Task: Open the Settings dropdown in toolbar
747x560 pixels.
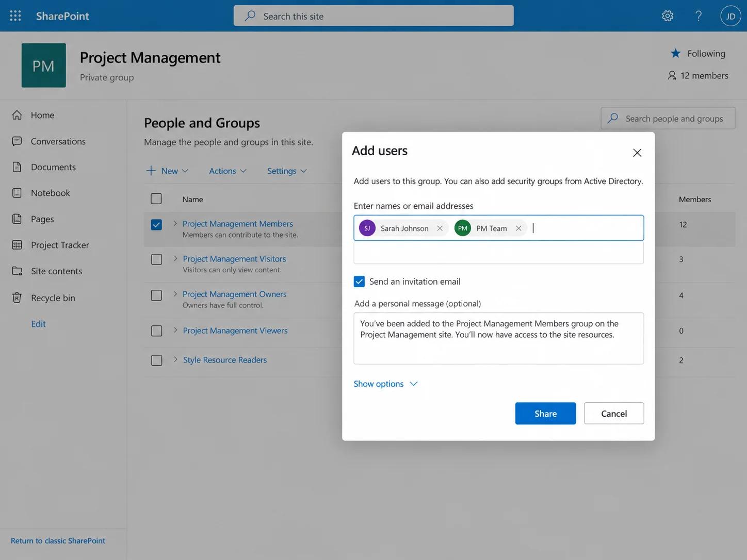Action: click(287, 171)
